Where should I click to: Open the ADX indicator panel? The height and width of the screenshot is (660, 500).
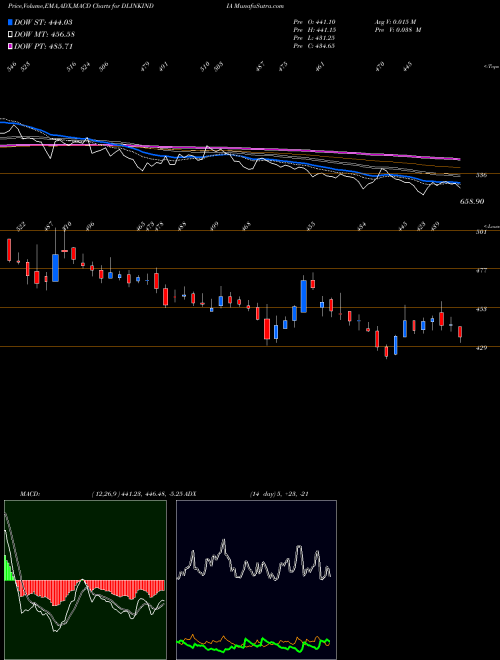point(256,580)
